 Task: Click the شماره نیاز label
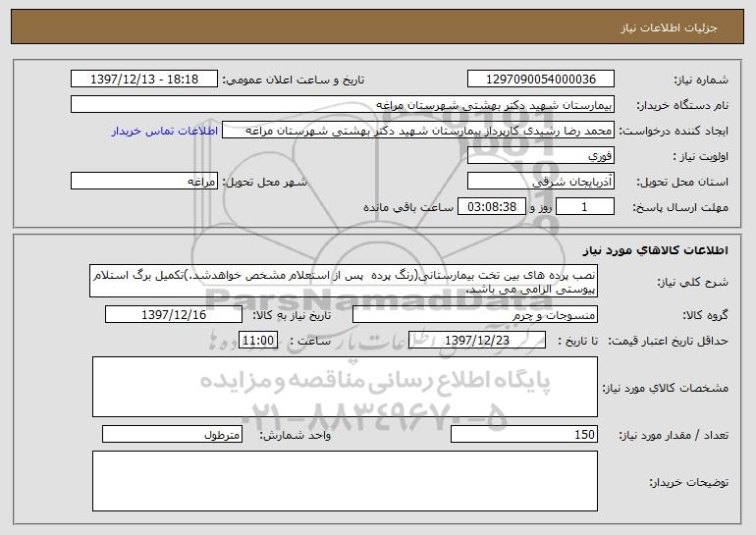pos(701,80)
